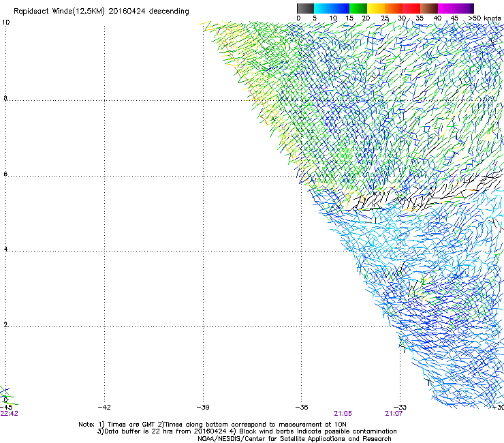This screenshot has width=504, height=443.
Task: Click the longitude label '-42'
Action: pyautogui.click(x=104, y=408)
